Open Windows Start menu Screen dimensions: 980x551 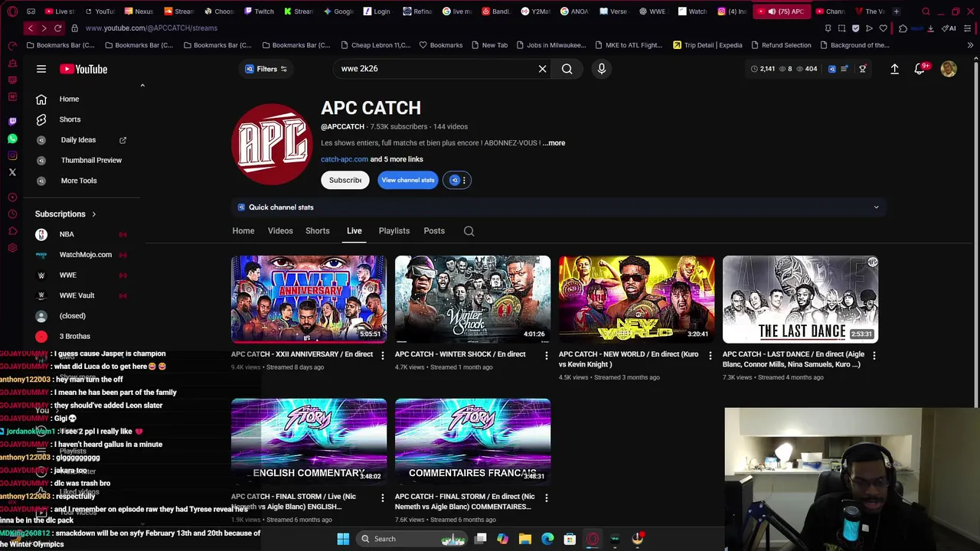pos(343,539)
